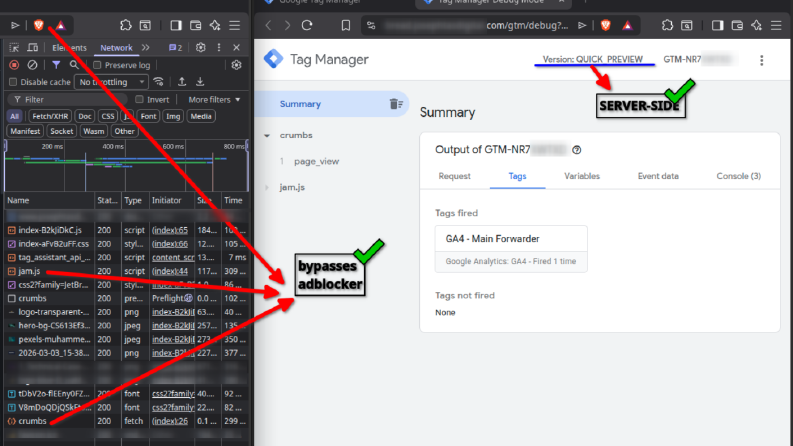Open the Variables tab in Tag Manager

click(582, 176)
